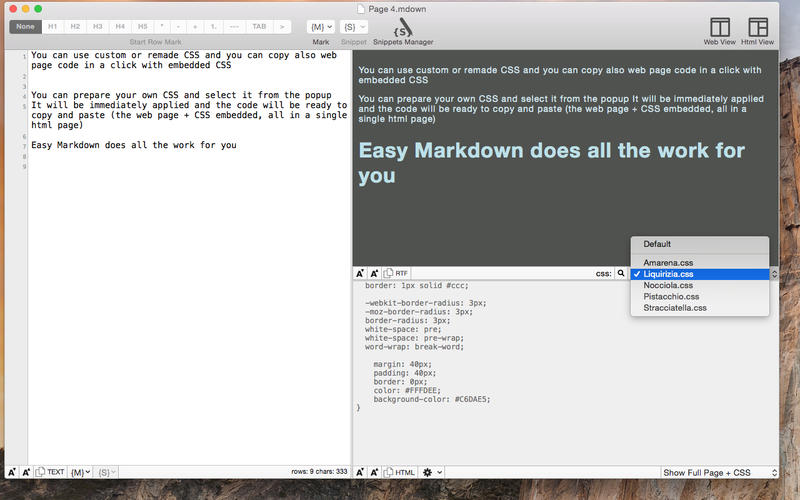The height and width of the screenshot is (500, 800).
Task: Open bottom {M} mark dropdown in editor bar
Action: 80,472
